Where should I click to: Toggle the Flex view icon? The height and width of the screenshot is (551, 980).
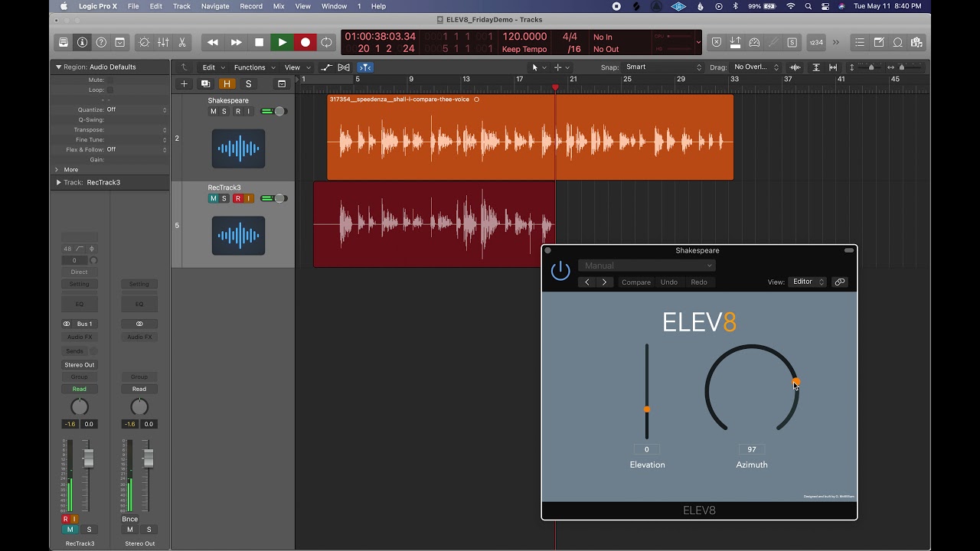(x=344, y=67)
